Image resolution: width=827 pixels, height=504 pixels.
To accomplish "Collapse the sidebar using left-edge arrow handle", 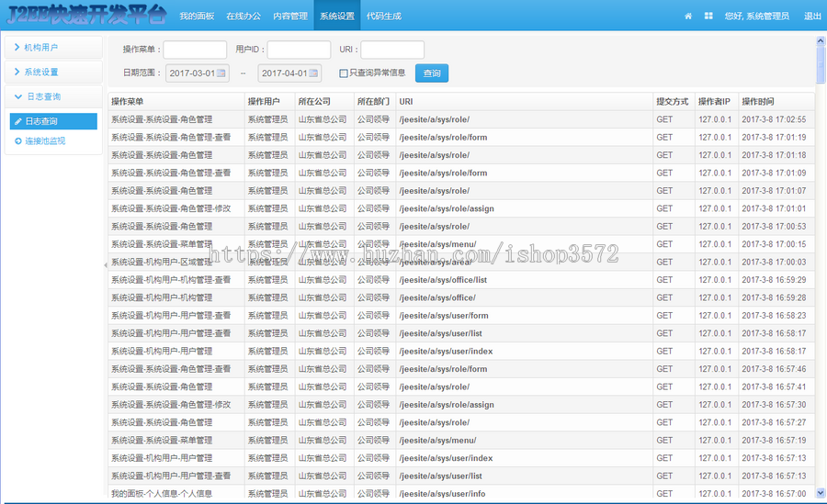I will coord(106,265).
